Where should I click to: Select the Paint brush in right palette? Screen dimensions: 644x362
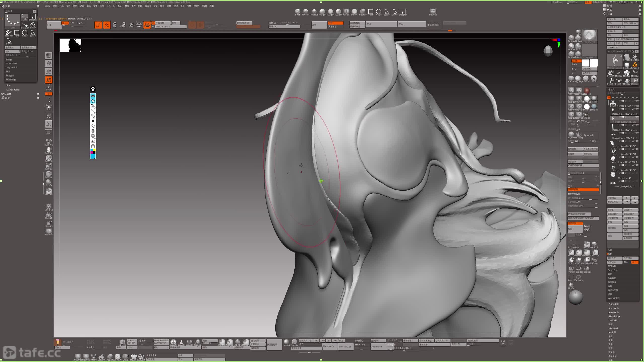coord(594,79)
